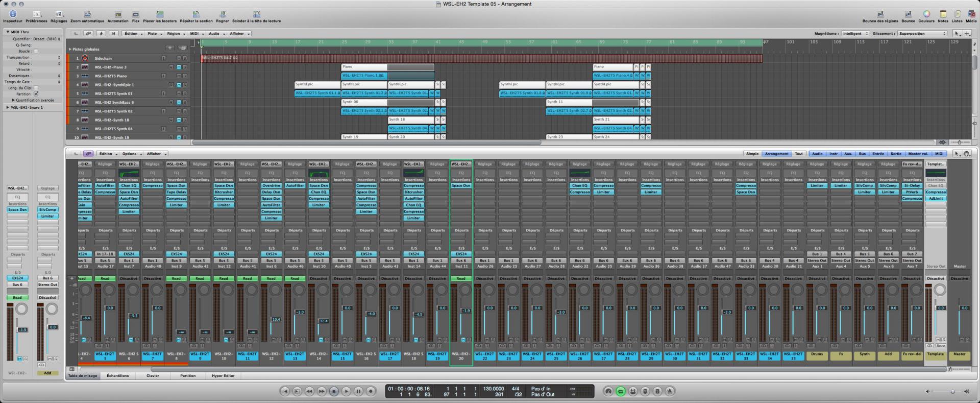Toggle the Partition checkbox
Image resolution: width=980 pixels, height=403 pixels.
pos(36,94)
